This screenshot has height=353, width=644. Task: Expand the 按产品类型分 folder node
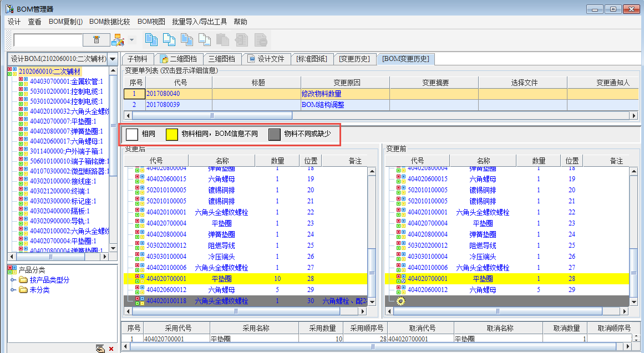tap(13, 280)
